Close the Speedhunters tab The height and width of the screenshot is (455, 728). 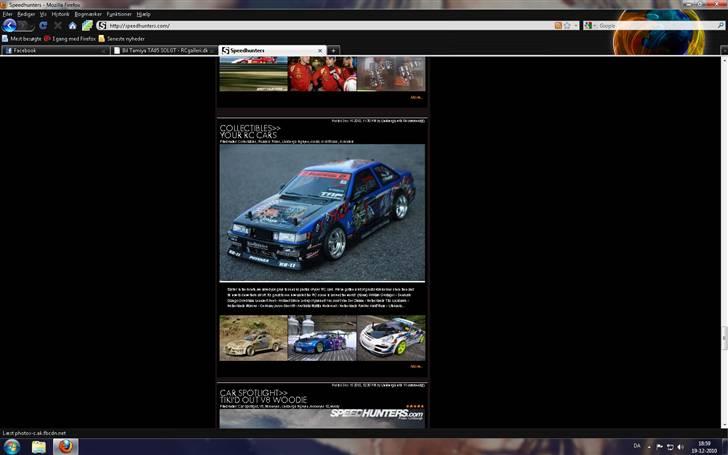click(320, 50)
